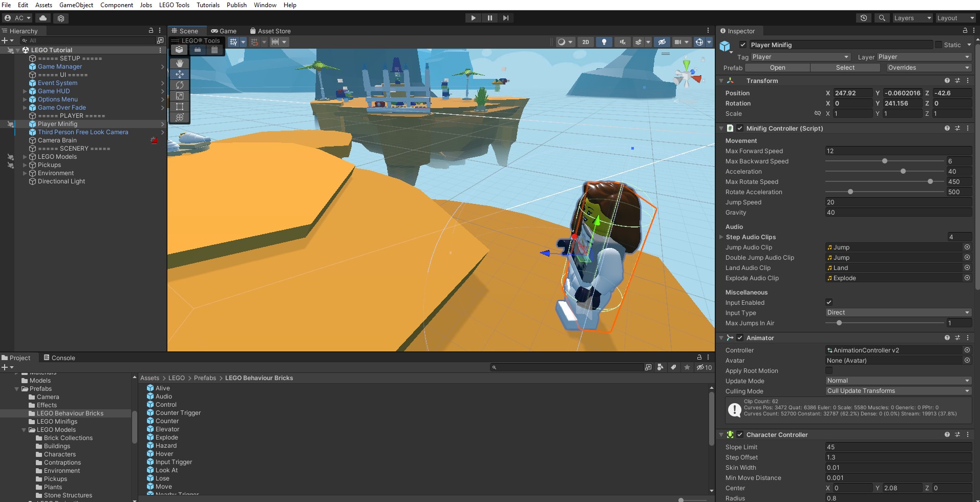Open the Layer Player dropdown
This screenshot has width=980, height=502.
pyautogui.click(x=924, y=57)
